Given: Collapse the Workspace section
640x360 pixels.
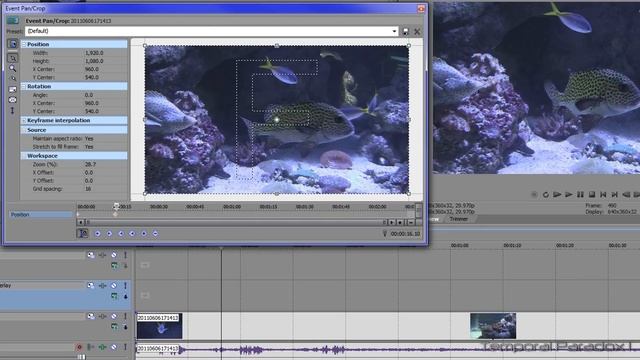Looking at the screenshot, I should 24,156.
